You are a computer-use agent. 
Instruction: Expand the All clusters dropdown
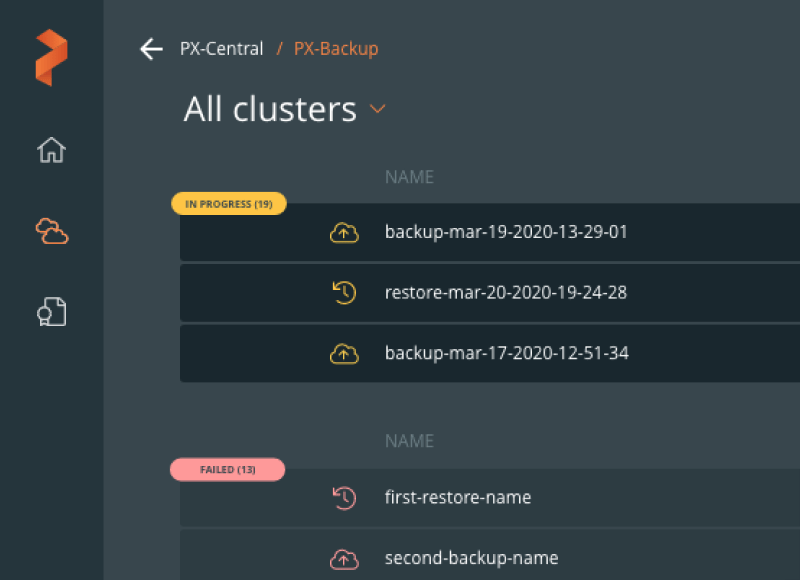[377, 110]
